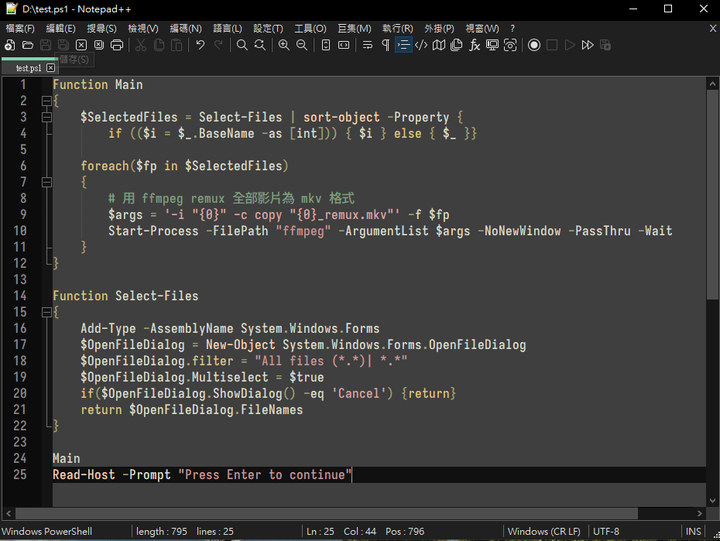Toggle the Document List panel icon
The width and height of the screenshot is (720, 541).
coord(456,45)
